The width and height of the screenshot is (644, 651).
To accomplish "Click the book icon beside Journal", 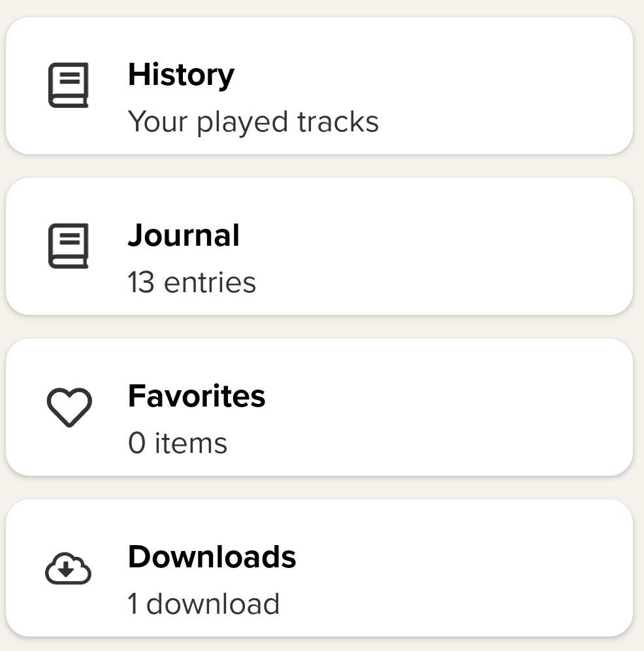I will point(68,246).
